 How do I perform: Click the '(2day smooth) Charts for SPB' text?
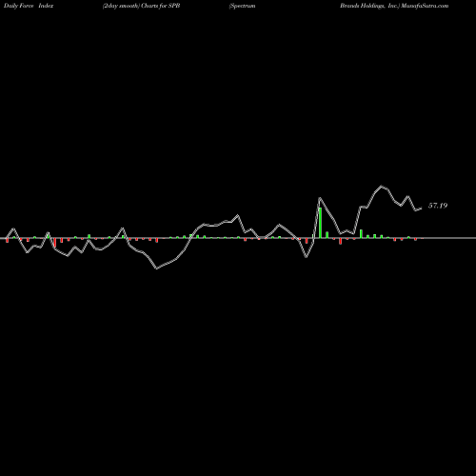(141, 6)
